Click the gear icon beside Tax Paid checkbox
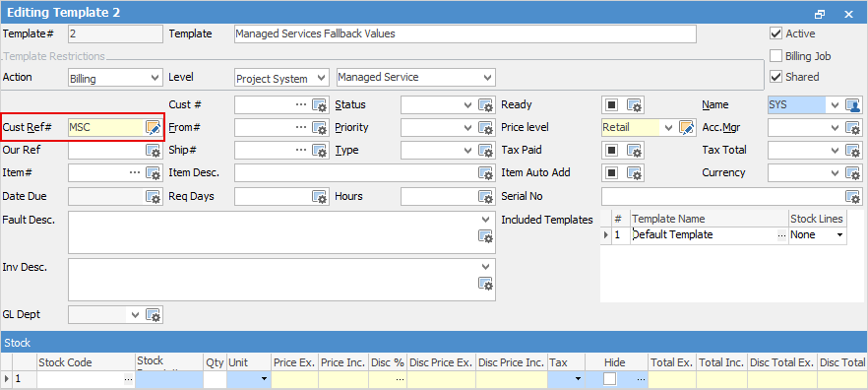 point(635,151)
